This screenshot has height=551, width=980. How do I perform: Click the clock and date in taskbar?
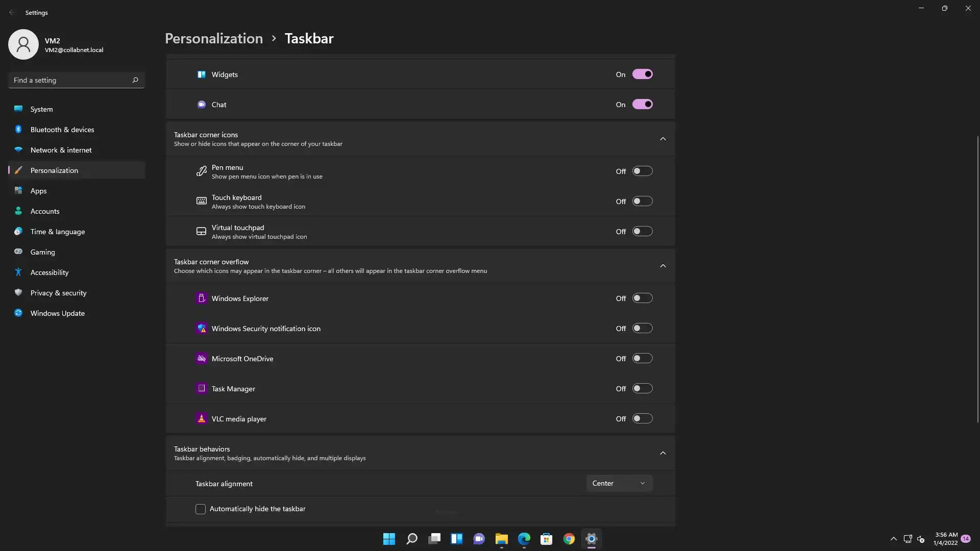click(946, 539)
